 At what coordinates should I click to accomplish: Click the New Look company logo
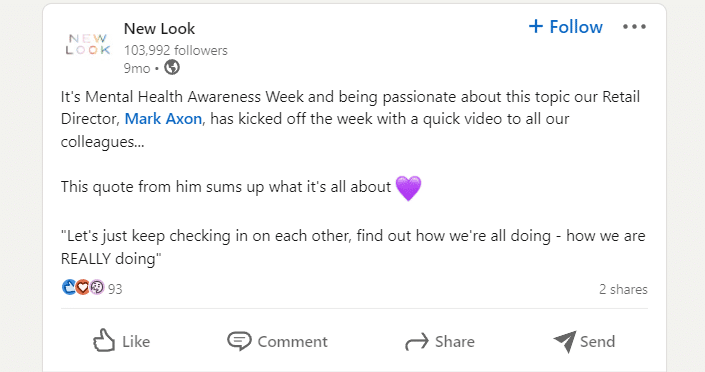(x=88, y=44)
